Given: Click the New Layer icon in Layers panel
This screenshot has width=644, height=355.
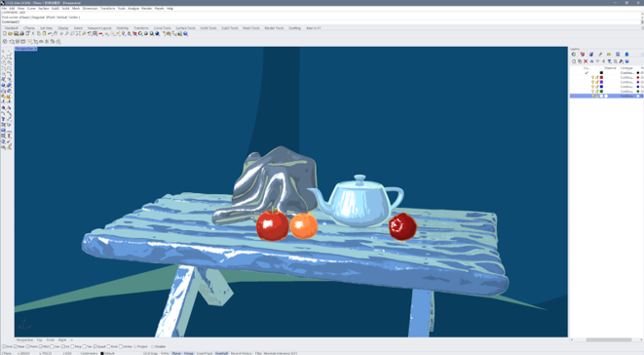Looking at the screenshot, I should click(574, 61).
